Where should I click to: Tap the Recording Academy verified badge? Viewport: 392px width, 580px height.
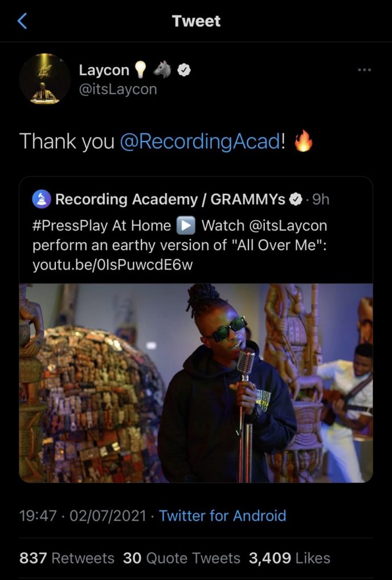click(x=295, y=200)
